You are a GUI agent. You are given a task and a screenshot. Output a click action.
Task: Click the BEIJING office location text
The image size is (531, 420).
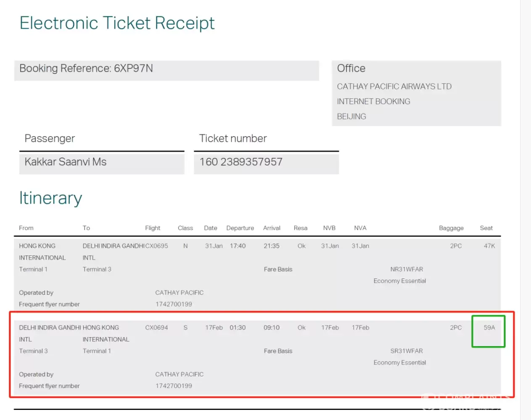tap(351, 117)
